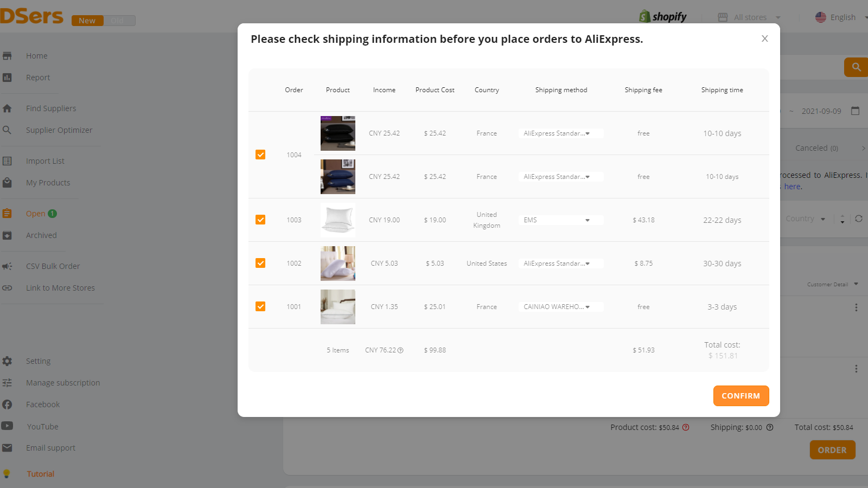Open YouTube from the sidebar icon
868x488 pixels.
(8, 426)
